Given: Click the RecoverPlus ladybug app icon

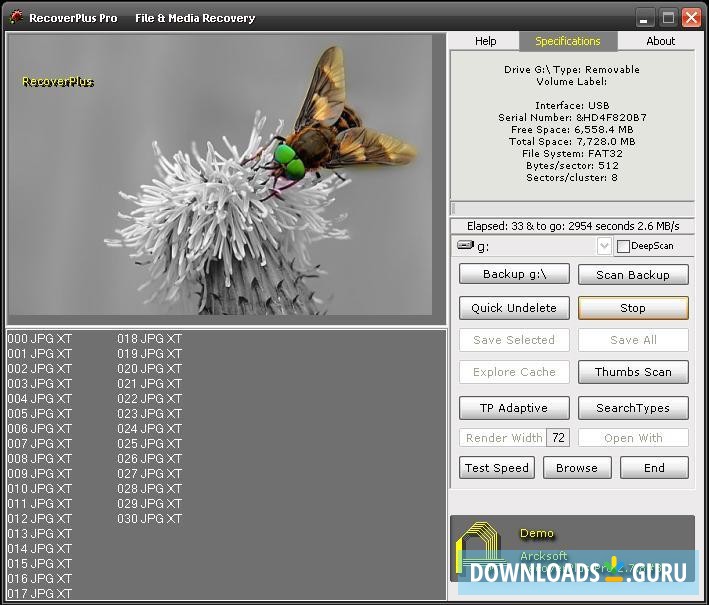Looking at the screenshot, I should (16, 17).
